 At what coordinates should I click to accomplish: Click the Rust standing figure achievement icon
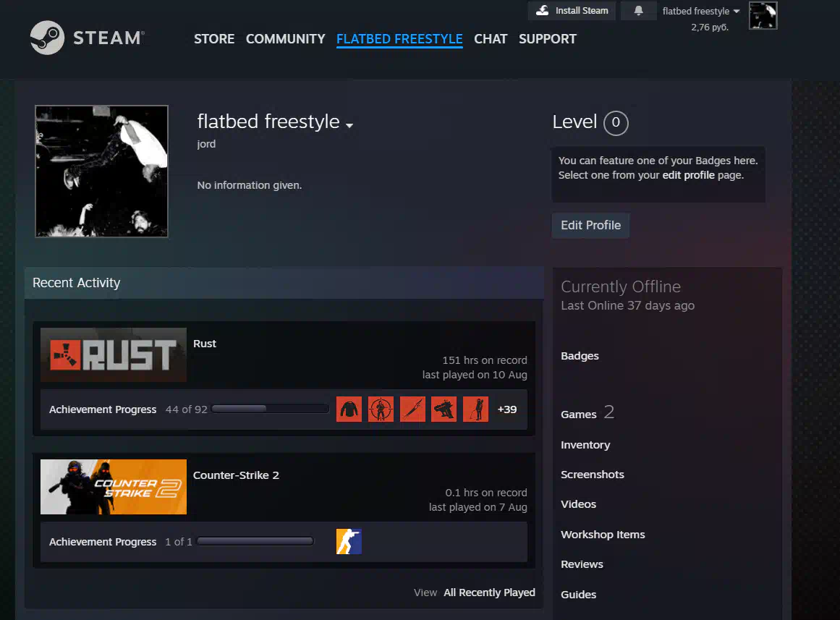[x=476, y=409]
